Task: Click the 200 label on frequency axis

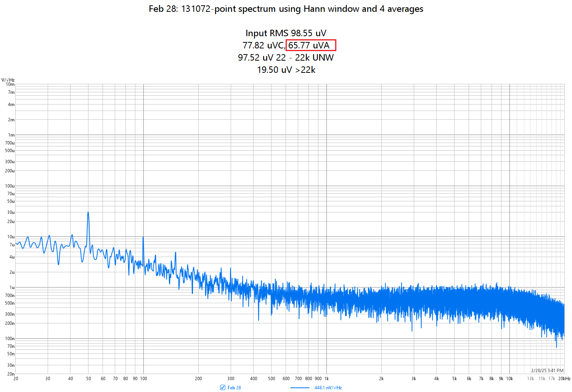Action: coord(198,379)
